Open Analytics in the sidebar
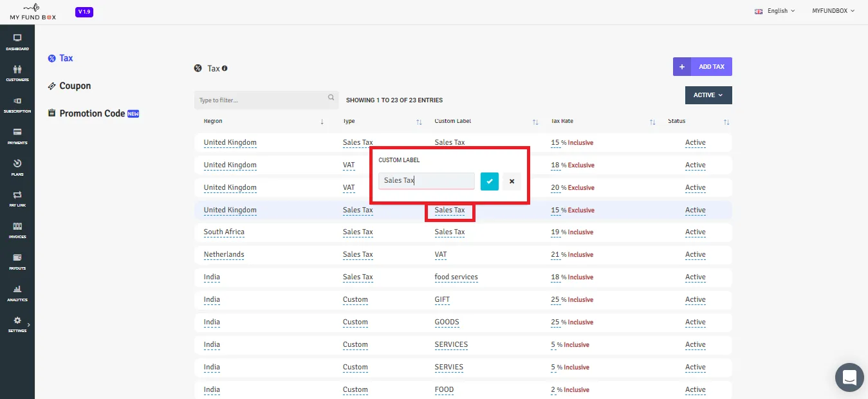Image resolution: width=868 pixels, height=399 pixels. [17, 293]
